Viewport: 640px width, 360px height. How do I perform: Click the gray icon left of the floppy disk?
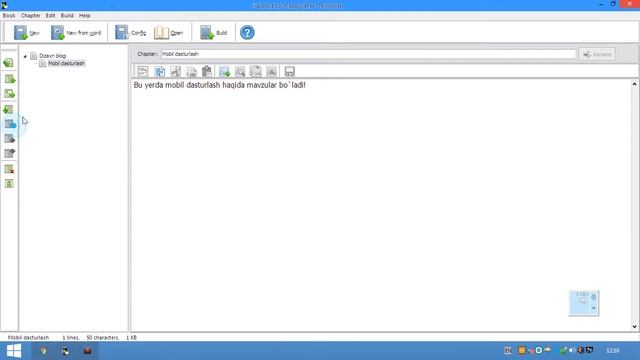pos(271,71)
